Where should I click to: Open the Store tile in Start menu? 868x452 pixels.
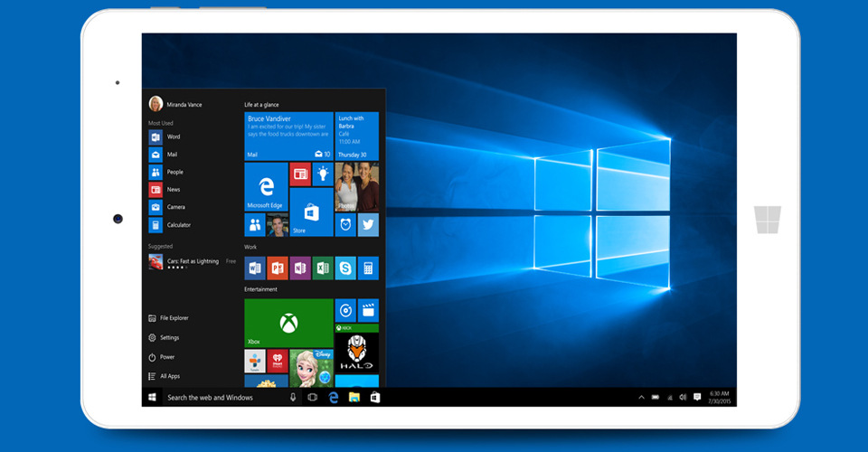click(x=311, y=212)
